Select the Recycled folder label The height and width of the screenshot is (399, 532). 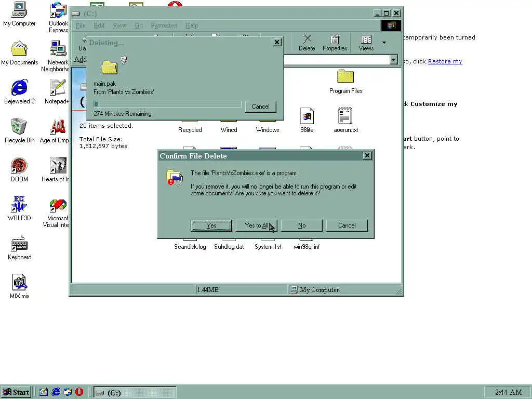pos(190,130)
